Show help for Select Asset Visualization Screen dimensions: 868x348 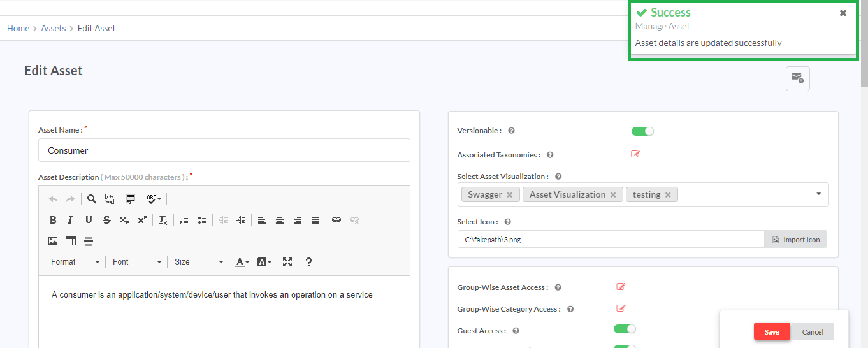pyautogui.click(x=558, y=177)
